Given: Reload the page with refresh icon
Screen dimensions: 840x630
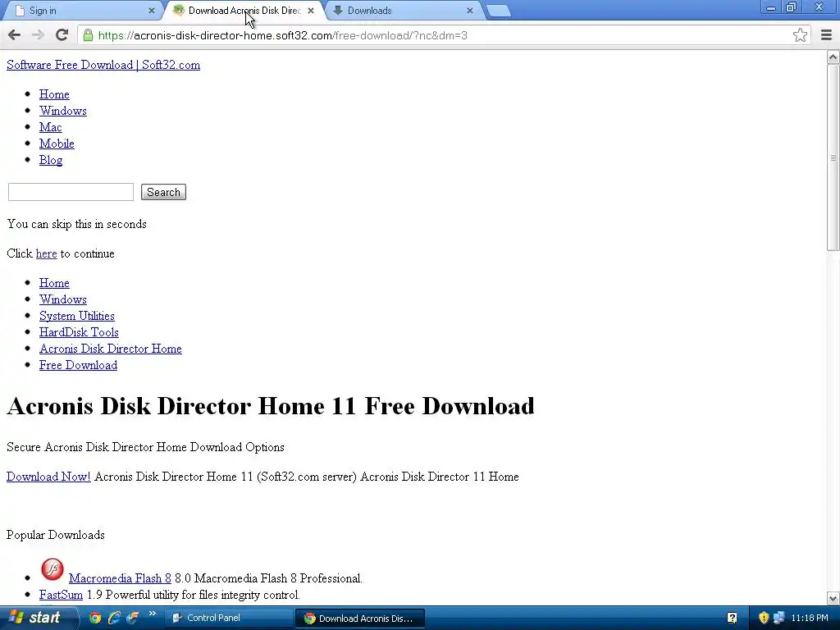Looking at the screenshot, I should [62, 35].
